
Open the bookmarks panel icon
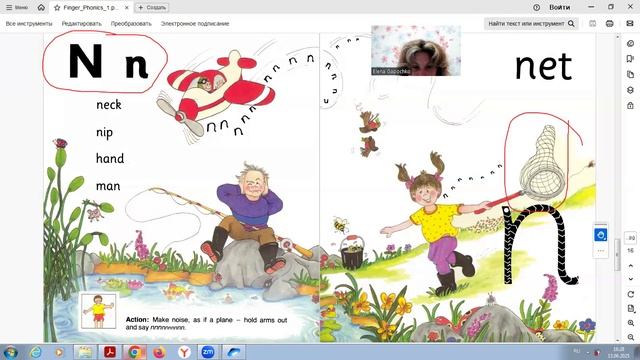point(630,59)
